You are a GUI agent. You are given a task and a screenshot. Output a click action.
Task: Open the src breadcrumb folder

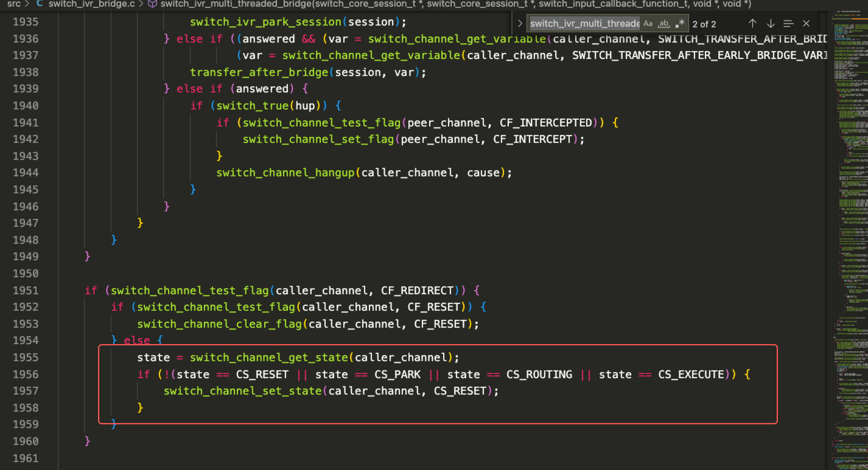click(14, 4)
